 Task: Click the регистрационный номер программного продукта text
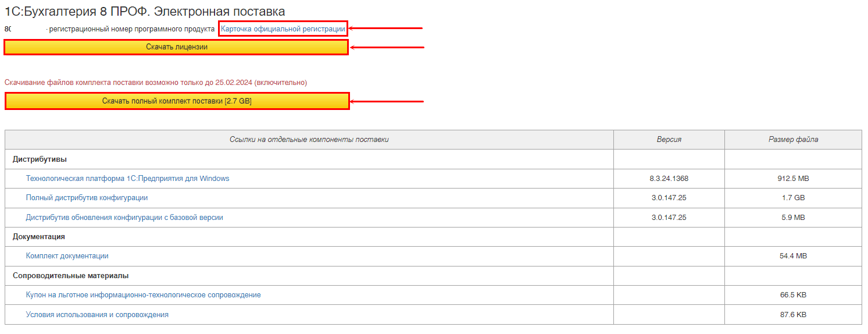click(132, 29)
